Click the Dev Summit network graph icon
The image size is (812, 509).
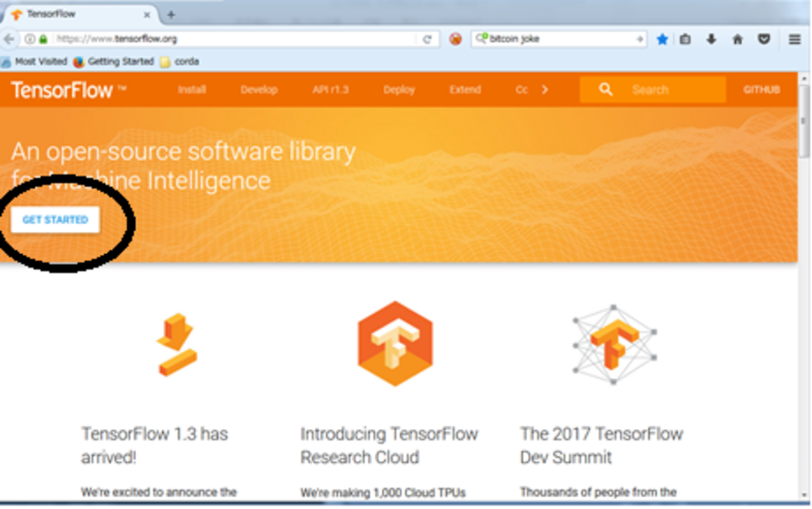point(614,344)
